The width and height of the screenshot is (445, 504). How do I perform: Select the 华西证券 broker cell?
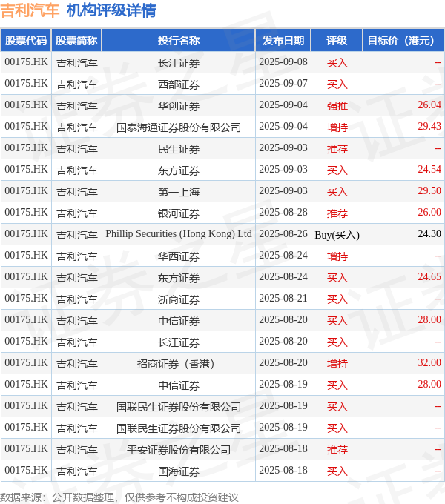click(x=179, y=256)
